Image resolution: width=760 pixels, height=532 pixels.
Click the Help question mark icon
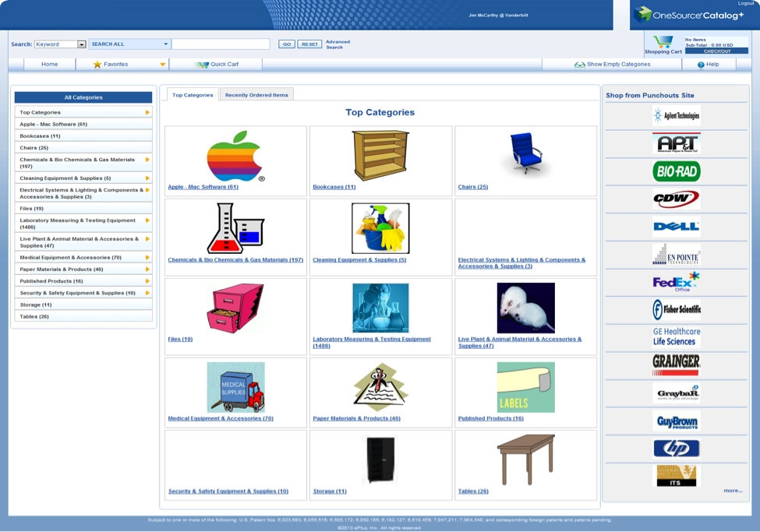coord(701,65)
